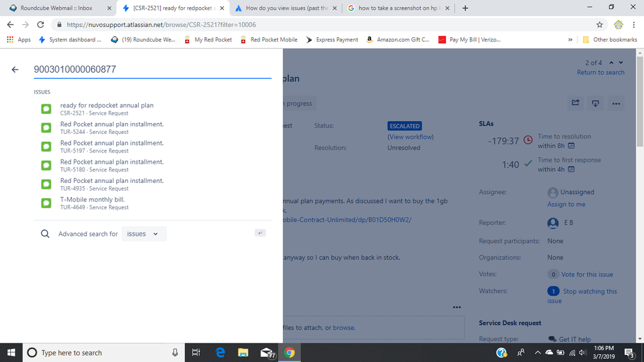Go to previous issue with up chevron
The width and height of the screenshot is (644, 362).
coord(611,62)
